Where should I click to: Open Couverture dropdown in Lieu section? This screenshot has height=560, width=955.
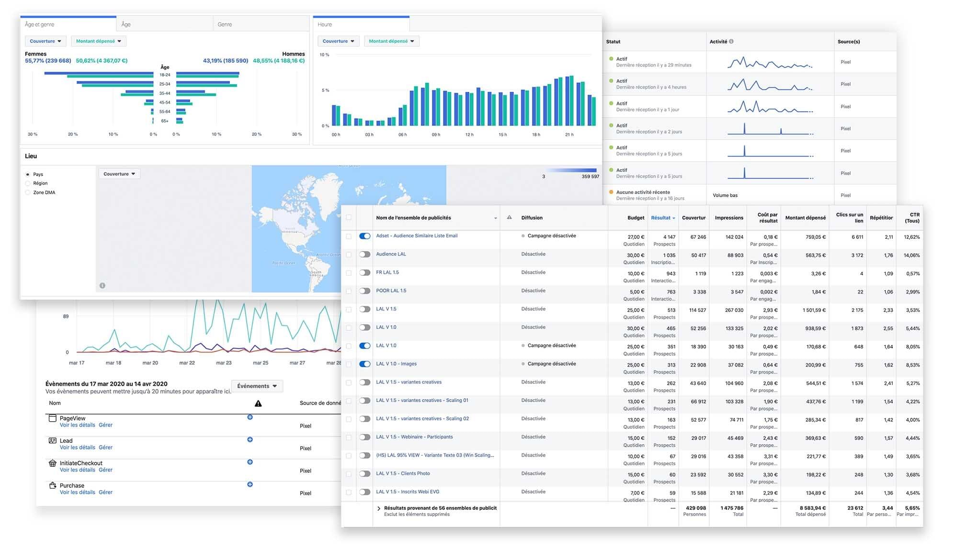[119, 174]
